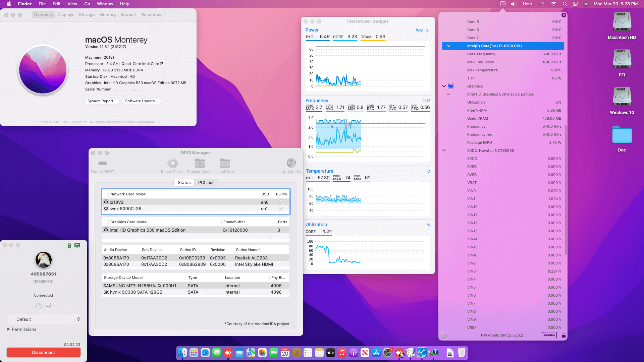644x362 pixels.
Task: Click the Rebuild Cache icon
Action: [200, 163]
